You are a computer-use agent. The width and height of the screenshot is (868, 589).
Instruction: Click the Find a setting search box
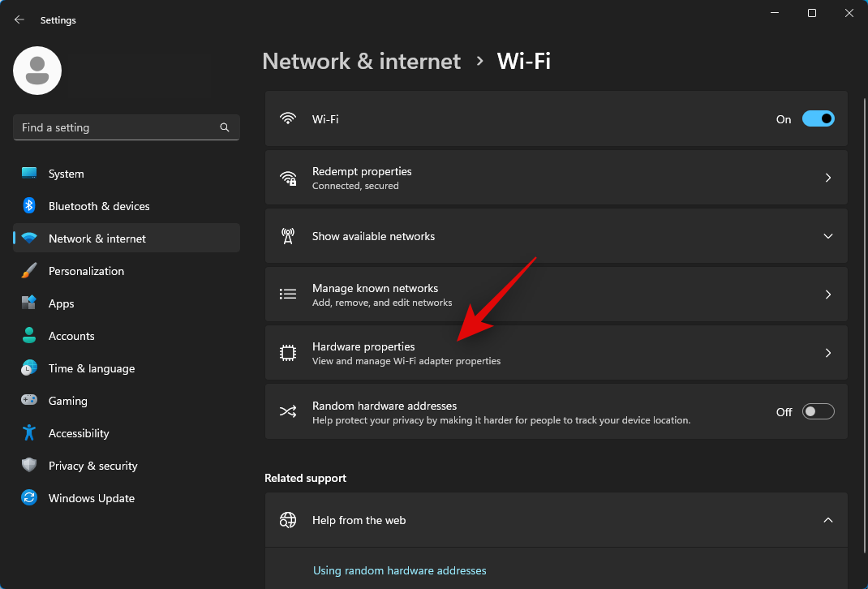(118, 127)
